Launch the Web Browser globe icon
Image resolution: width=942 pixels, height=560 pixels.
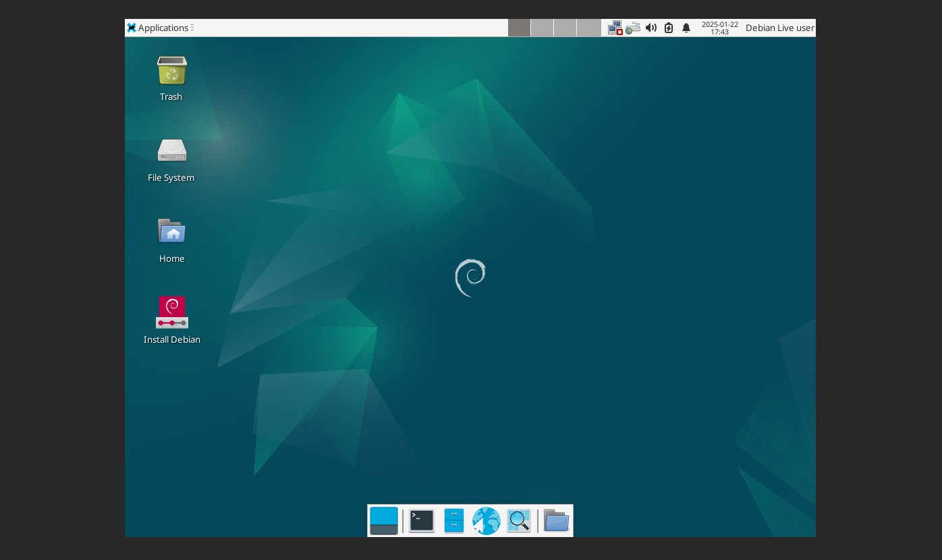pos(486,521)
